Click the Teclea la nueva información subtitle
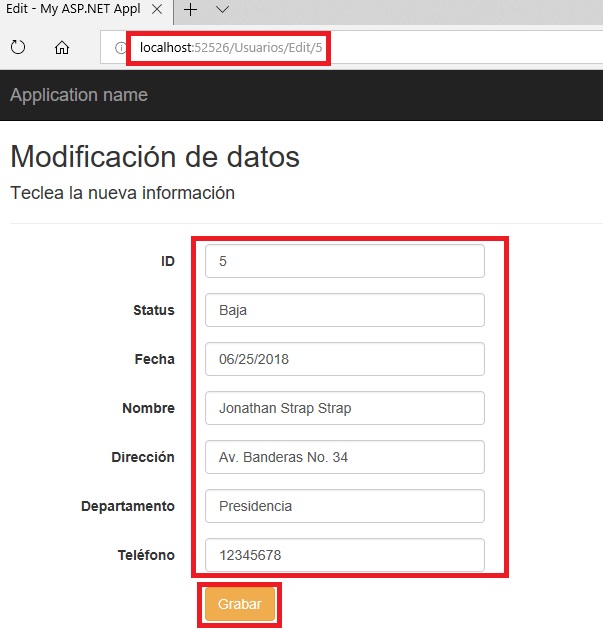 tap(123, 193)
